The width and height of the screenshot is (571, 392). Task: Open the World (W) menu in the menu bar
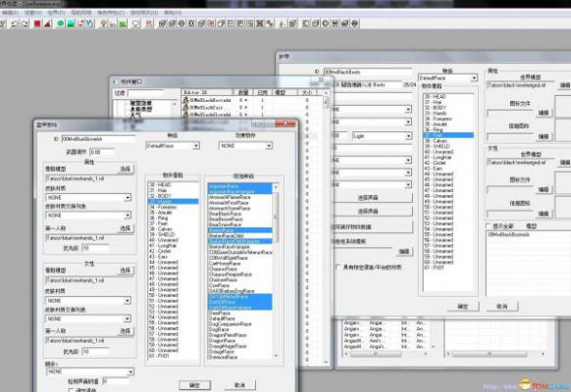click(x=56, y=13)
